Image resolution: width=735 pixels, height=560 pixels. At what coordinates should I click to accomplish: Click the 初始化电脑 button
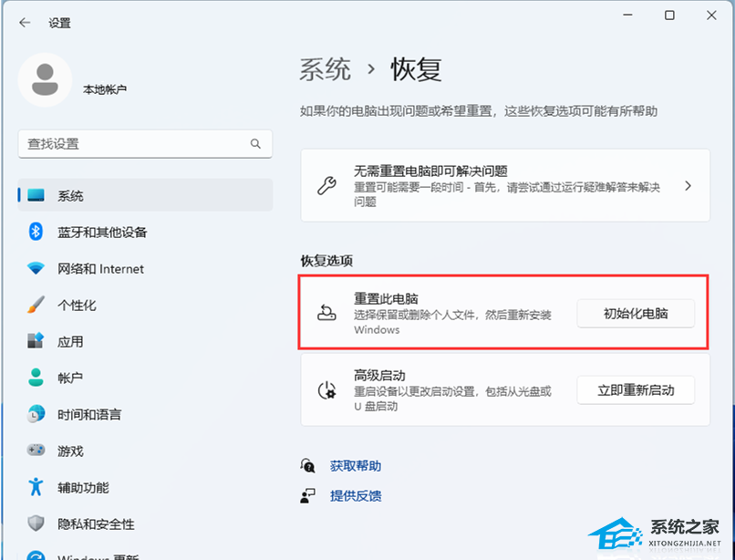pos(636,314)
